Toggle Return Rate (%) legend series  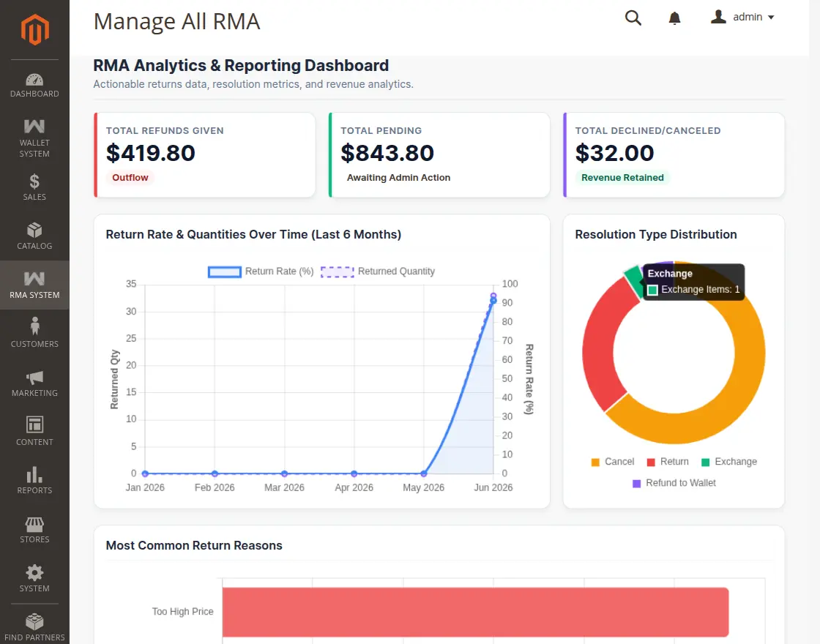pyautogui.click(x=261, y=272)
